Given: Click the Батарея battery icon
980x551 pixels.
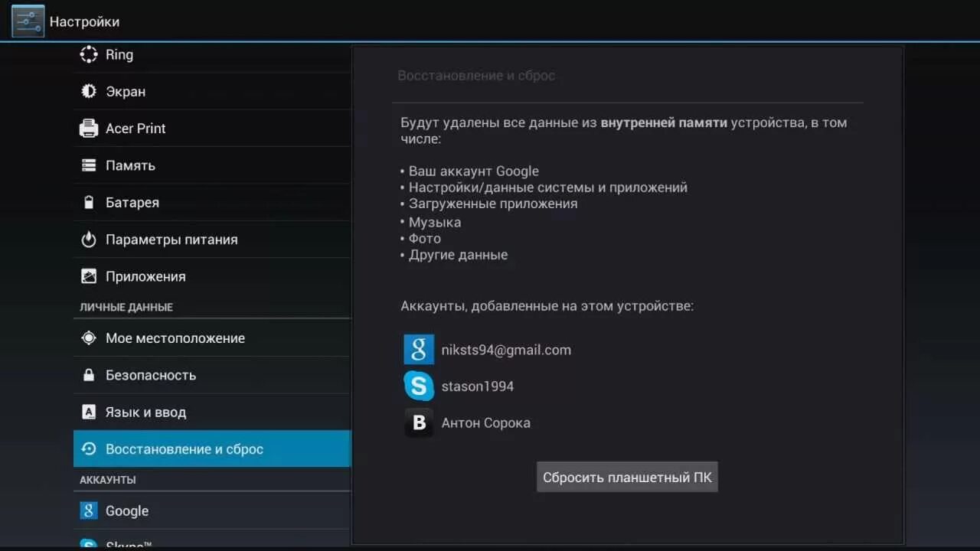Looking at the screenshot, I should pos(89,202).
